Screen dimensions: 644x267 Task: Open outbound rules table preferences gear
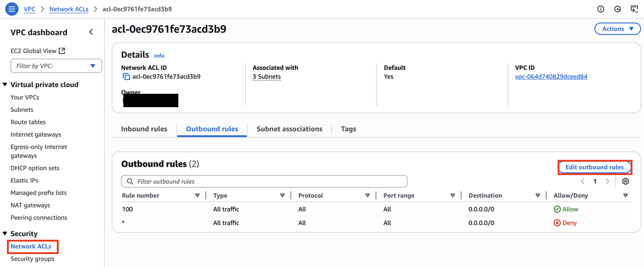tap(625, 181)
